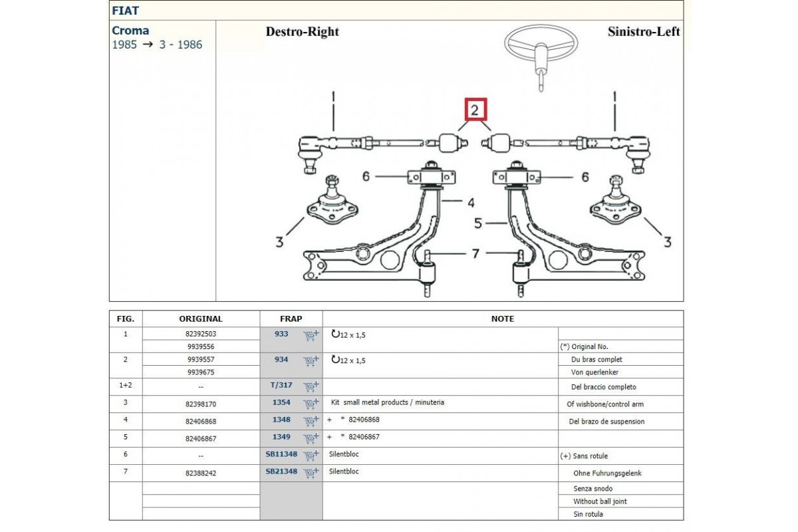Image resolution: width=798 pixels, height=532 pixels.
Task: Open FRAP part number 1354
Action: (x=281, y=402)
